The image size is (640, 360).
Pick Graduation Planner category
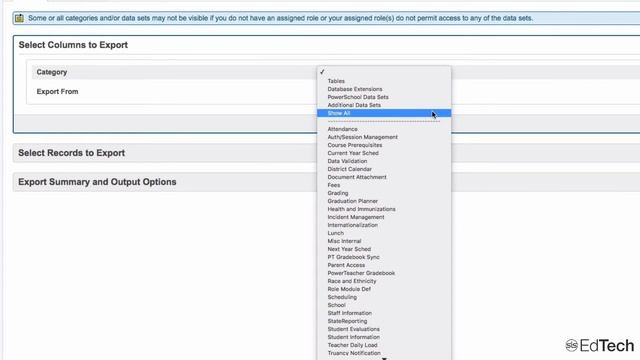click(x=352, y=201)
